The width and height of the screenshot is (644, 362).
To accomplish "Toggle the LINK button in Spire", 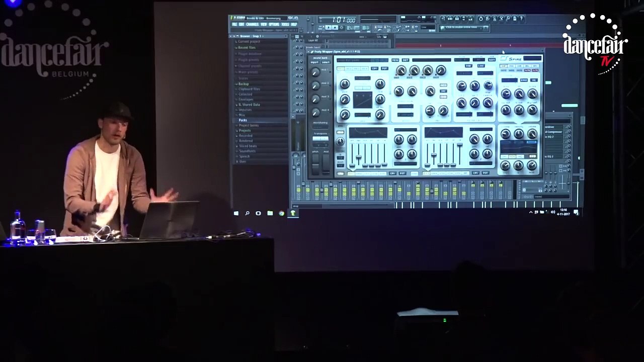I will pos(481,66).
